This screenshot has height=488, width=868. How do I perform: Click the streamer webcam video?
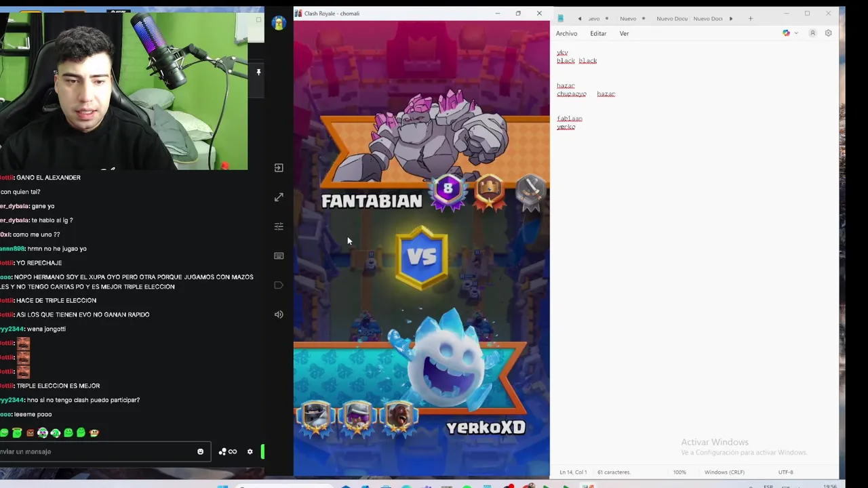click(123, 91)
